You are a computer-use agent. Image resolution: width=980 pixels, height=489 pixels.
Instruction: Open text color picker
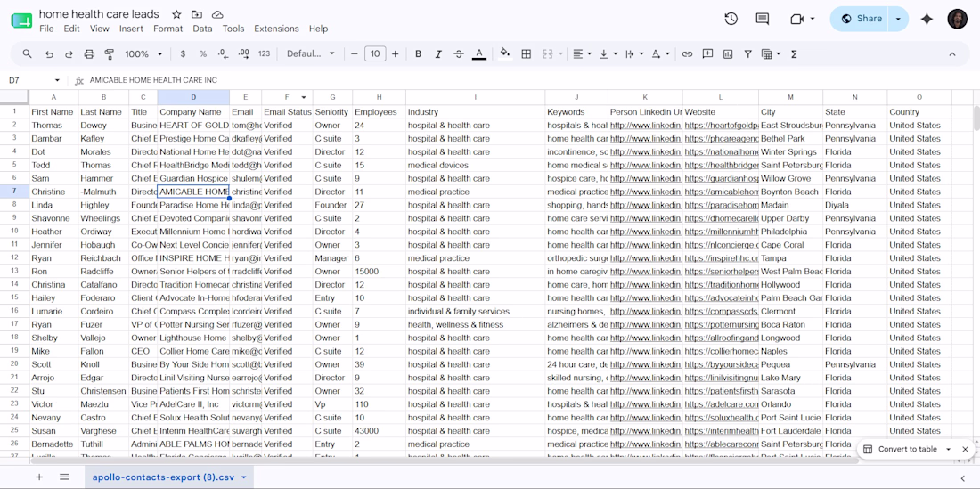pyautogui.click(x=478, y=54)
